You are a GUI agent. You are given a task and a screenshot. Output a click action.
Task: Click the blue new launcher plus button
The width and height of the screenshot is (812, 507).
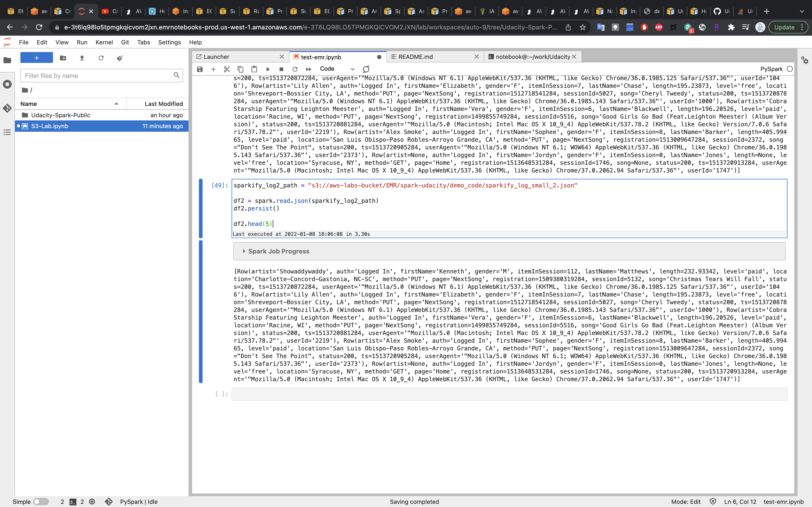(36, 58)
